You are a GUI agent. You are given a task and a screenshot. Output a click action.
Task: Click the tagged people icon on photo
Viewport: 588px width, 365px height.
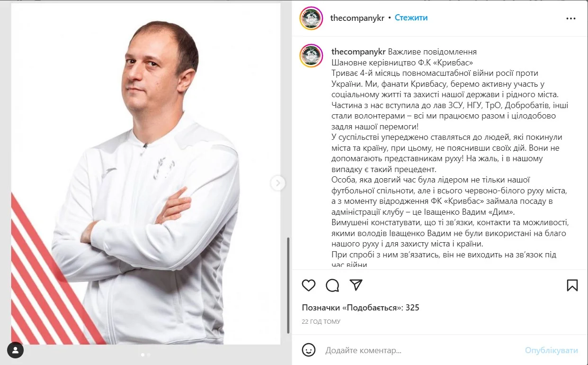[x=16, y=350]
